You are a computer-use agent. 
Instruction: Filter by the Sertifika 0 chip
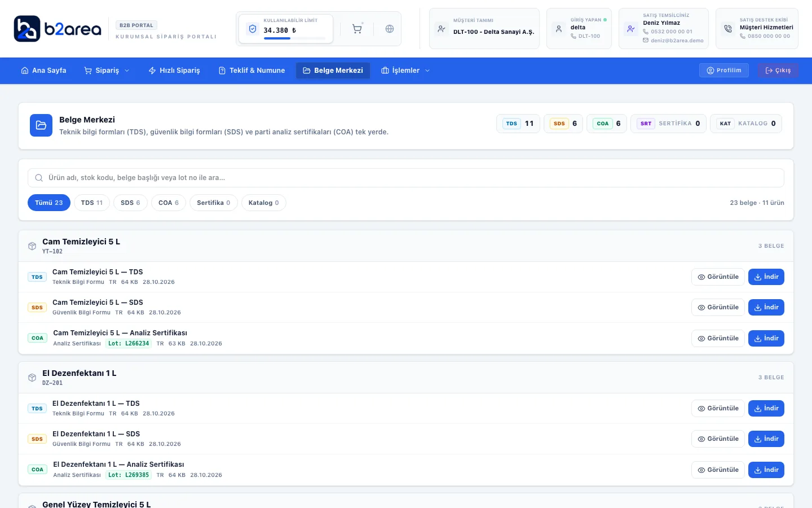pos(214,203)
